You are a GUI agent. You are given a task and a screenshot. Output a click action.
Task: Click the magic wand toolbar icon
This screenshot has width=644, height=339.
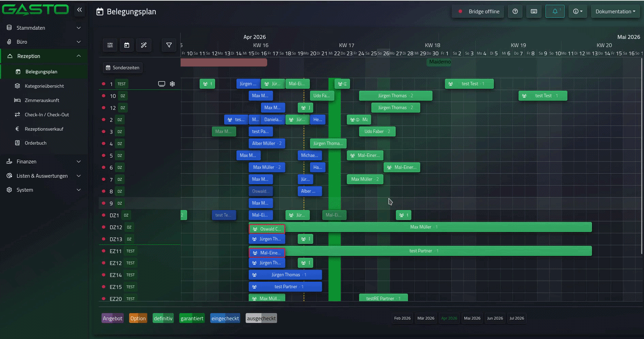[143, 45]
